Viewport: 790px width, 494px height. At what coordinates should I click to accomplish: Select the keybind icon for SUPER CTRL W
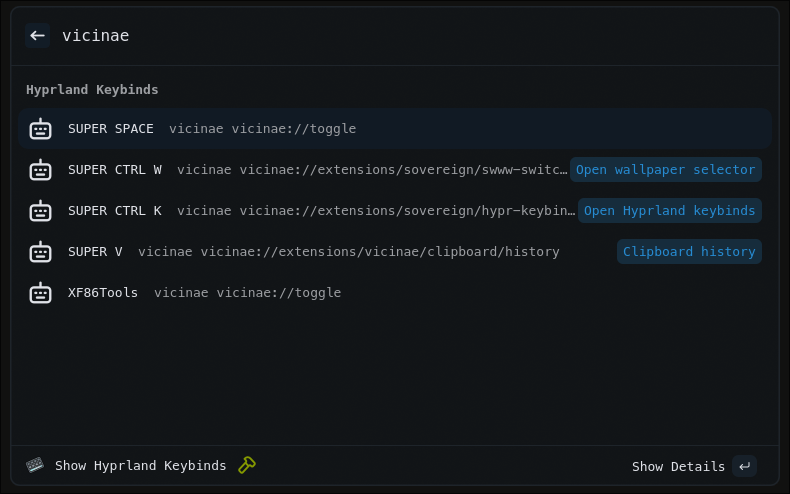point(40,170)
